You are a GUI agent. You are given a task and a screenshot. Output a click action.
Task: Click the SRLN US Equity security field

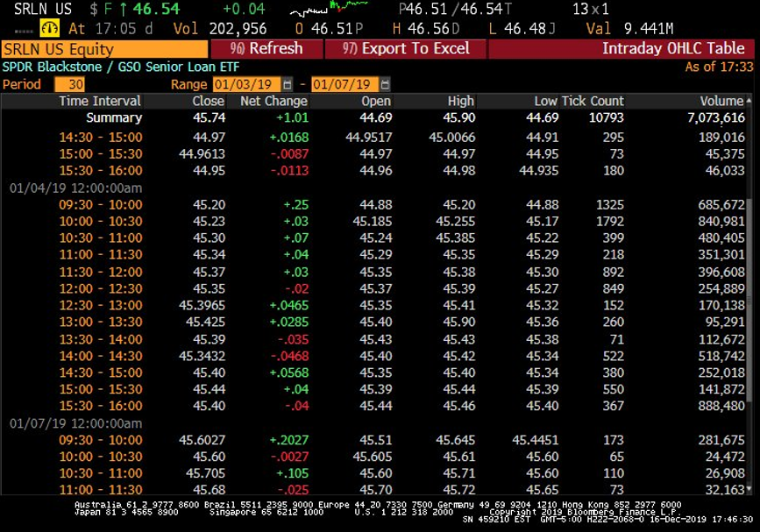pyautogui.click(x=104, y=49)
